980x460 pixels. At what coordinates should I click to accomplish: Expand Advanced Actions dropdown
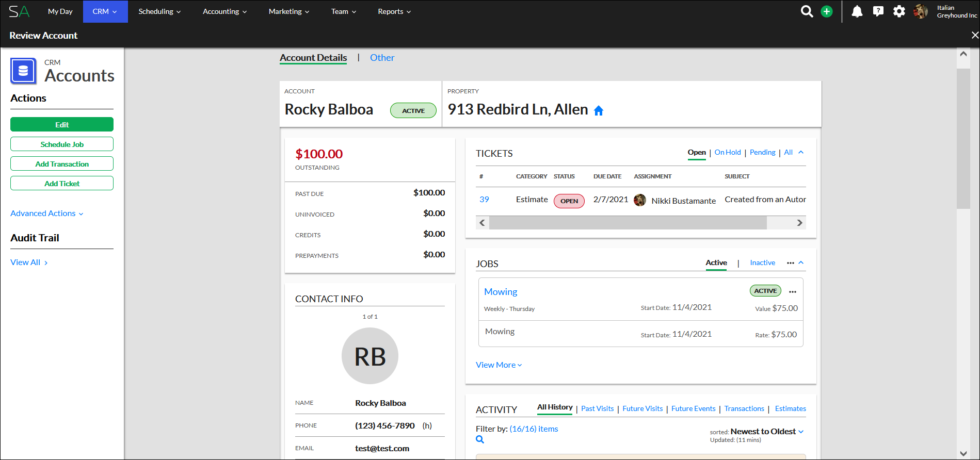pos(47,213)
